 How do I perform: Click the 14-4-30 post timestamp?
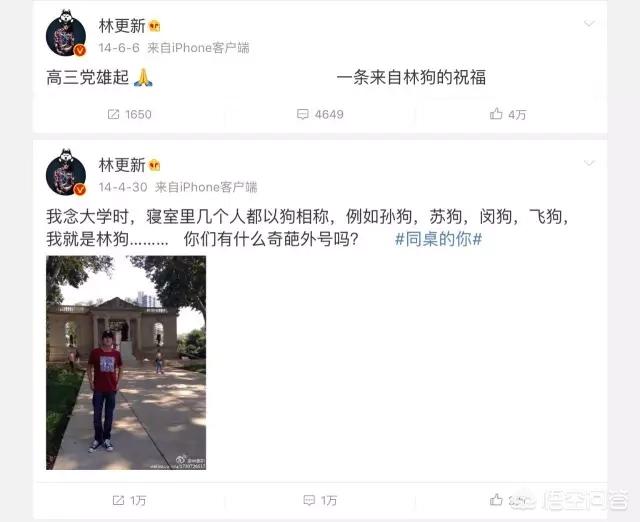pos(123,187)
